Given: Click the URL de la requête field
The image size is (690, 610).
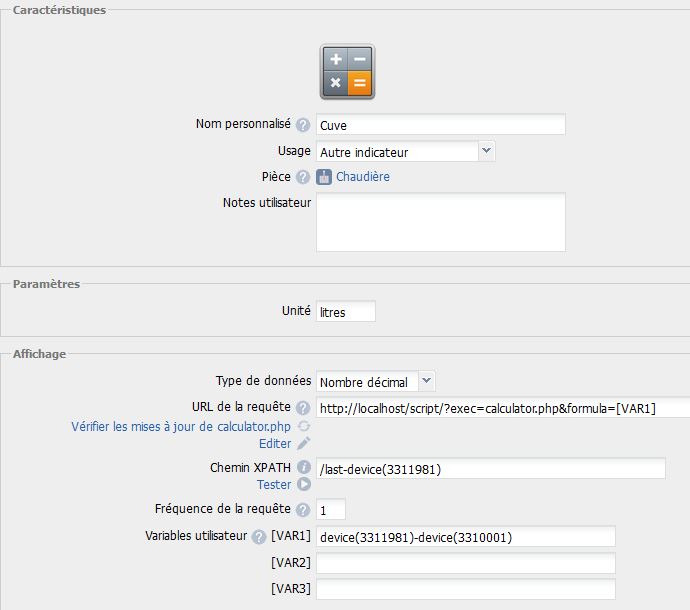Looking at the screenshot, I should click(x=503, y=408).
